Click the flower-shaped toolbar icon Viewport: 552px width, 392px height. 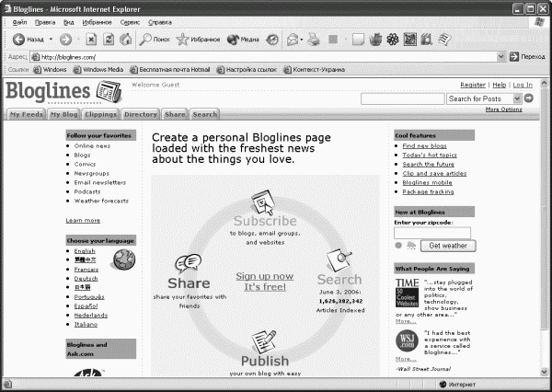coord(393,39)
